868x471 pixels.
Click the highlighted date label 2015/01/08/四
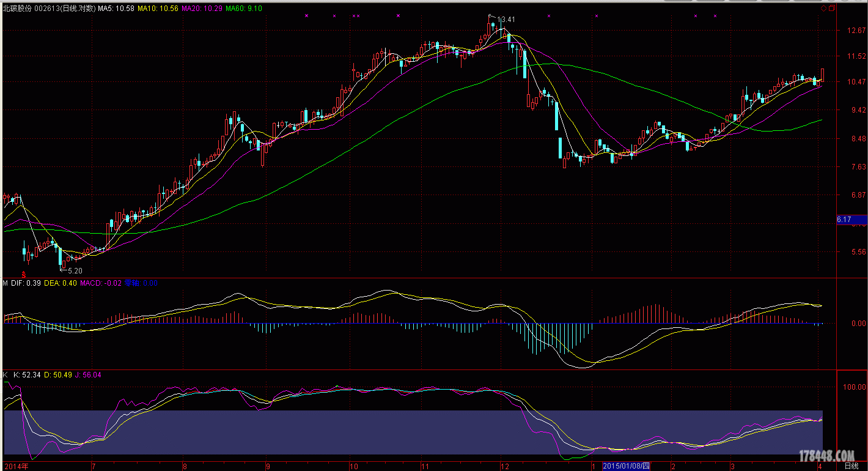pyautogui.click(x=627, y=466)
